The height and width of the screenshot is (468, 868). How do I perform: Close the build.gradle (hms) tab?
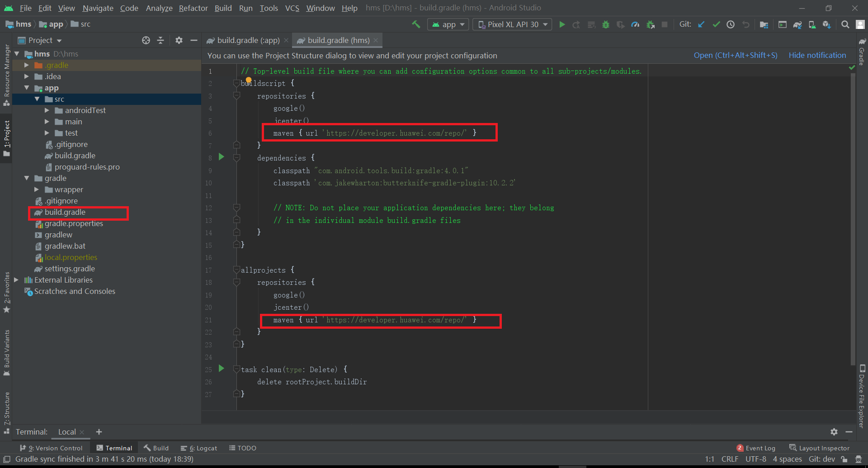tap(376, 40)
